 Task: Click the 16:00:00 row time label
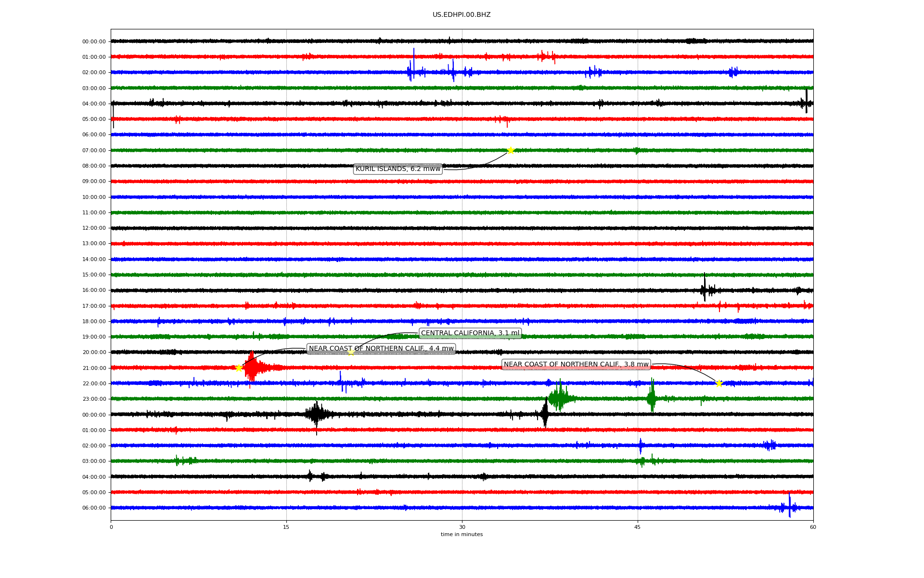(94, 290)
